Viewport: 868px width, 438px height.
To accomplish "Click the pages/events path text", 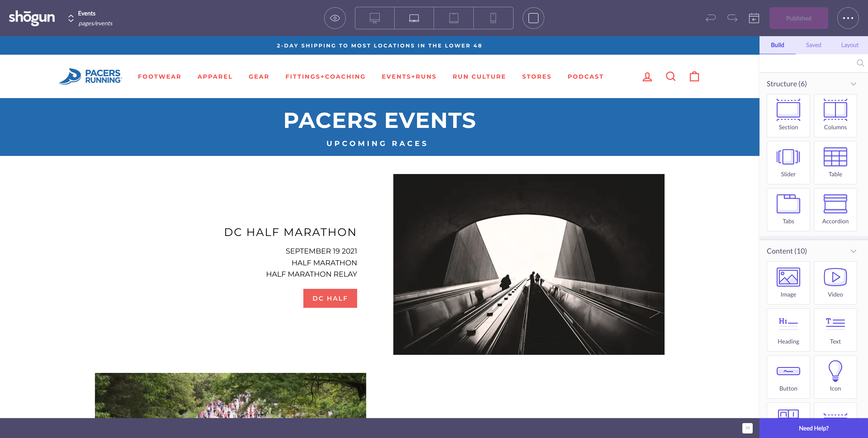I will [x=95, y=23].
